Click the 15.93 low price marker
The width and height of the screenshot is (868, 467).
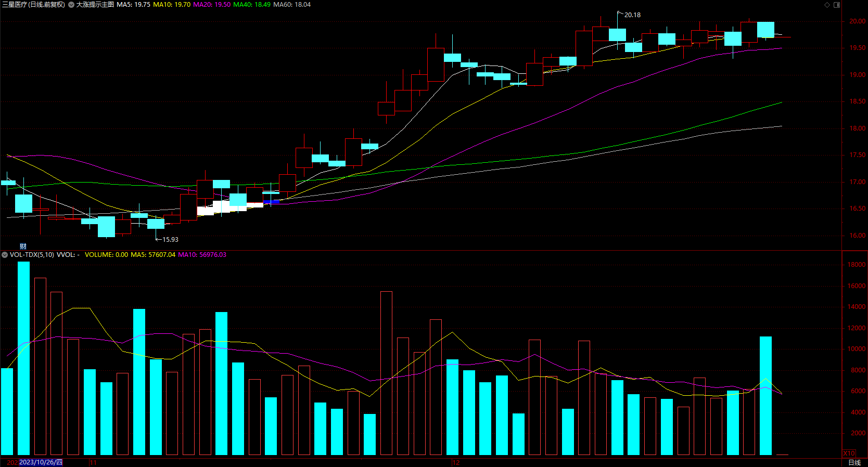pos(170,240)
